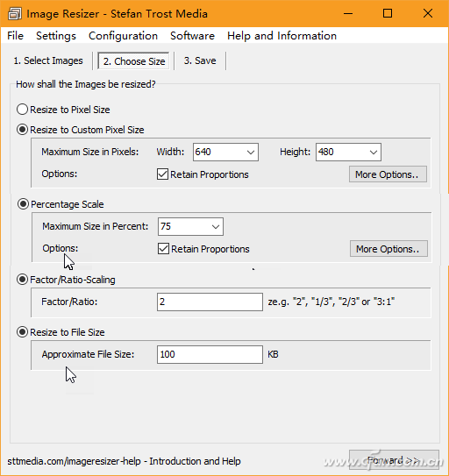Switch to the 1. Select Images tab
Screen dimensions: 449x476
tap(48, 60)
